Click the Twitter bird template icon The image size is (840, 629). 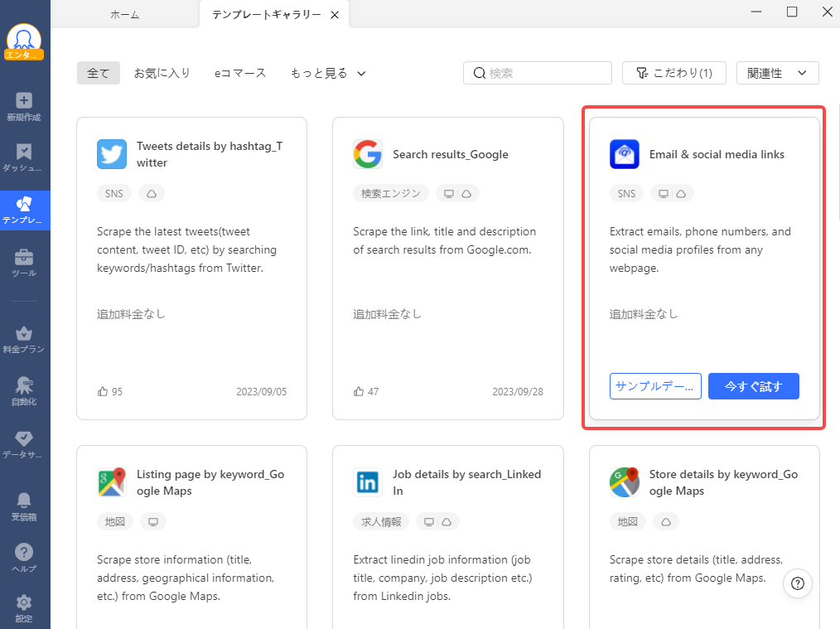[x=112, y=154]
